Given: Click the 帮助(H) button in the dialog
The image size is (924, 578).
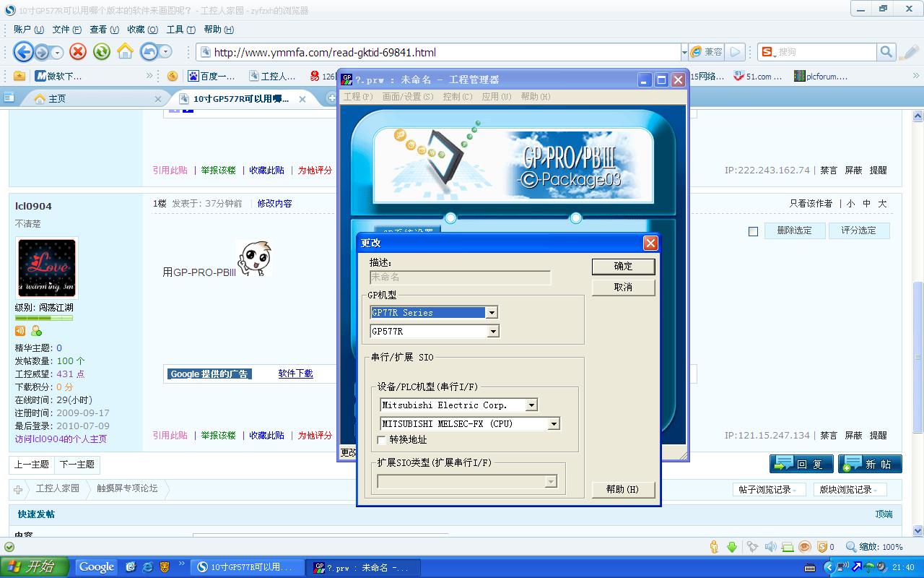Looking at the screenshot, I should (623, 489).
